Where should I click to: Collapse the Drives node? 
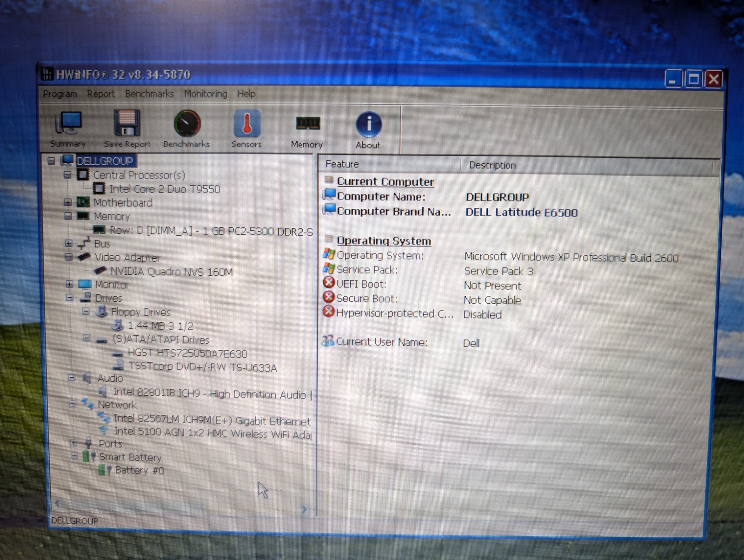click(70, 298)
